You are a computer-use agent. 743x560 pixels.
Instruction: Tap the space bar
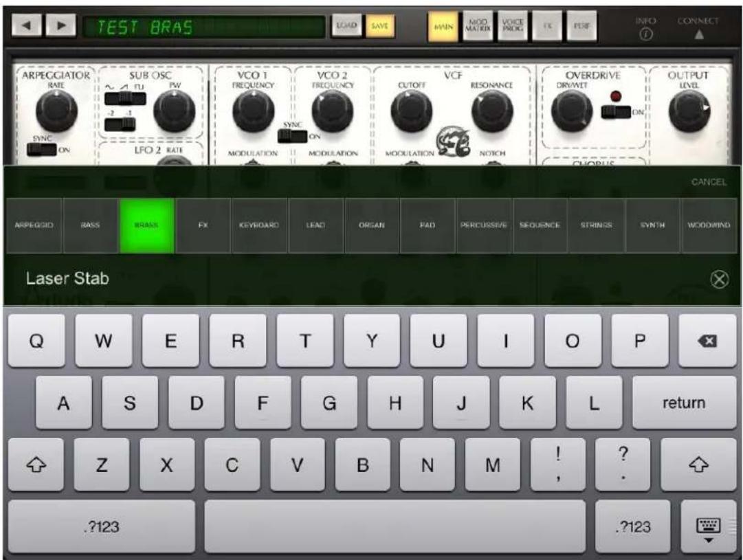[x=395, y=527]
